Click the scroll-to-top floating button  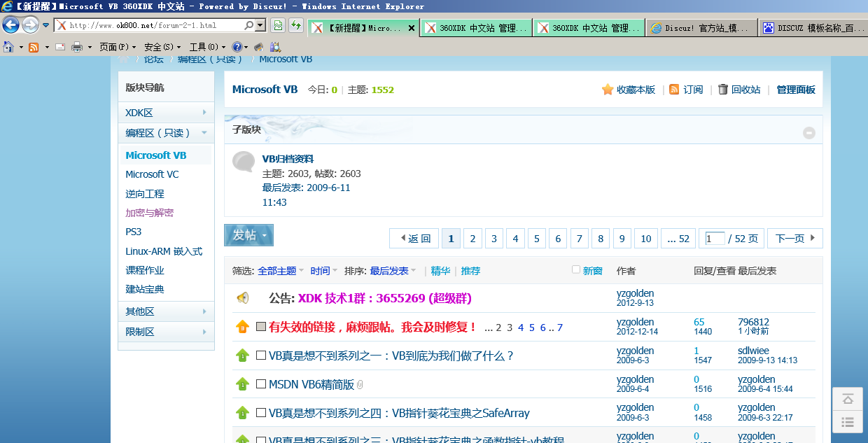(x=848, y=399)
